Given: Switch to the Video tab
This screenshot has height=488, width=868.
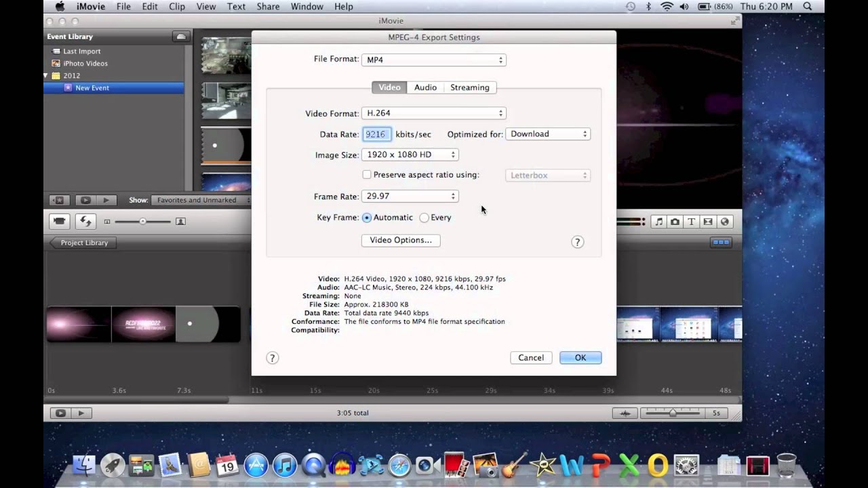Looking at the screenshot, I should pos(389,87).
